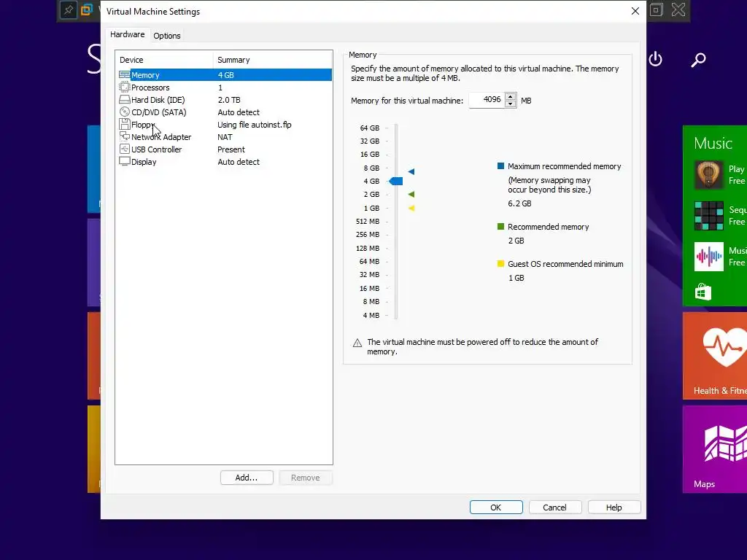The image size is (747, 560).
Task: Click the restore icon in VM top bar
Action: point(656,10)
